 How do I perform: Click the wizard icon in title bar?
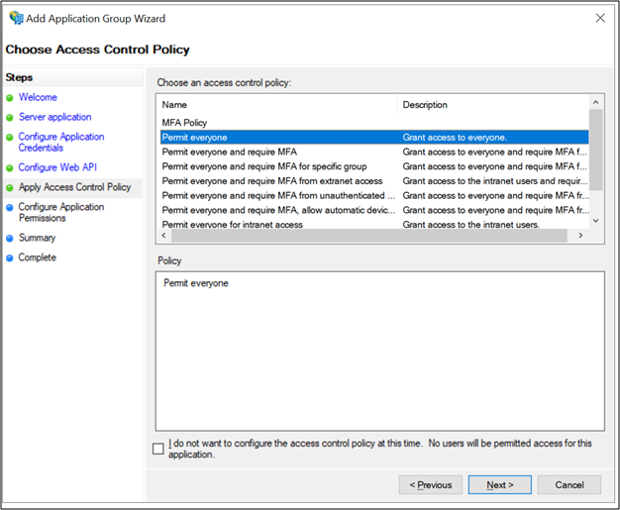pyautogui.click(x=15, y=18)
